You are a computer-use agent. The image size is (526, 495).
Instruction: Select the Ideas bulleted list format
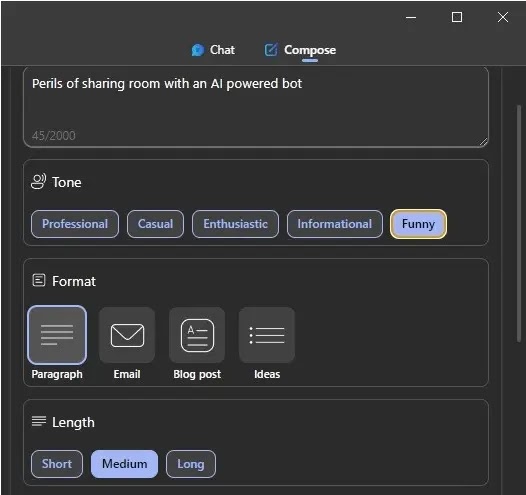click(267, 335)
